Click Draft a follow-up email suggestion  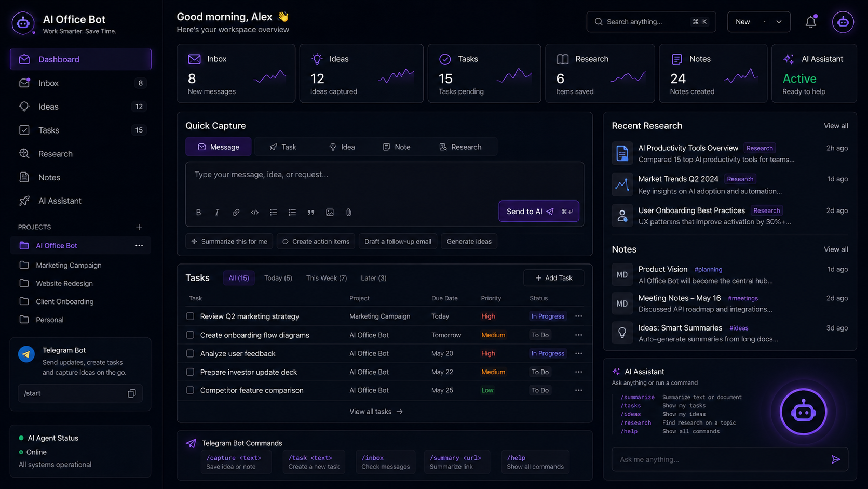coord(398,241)
